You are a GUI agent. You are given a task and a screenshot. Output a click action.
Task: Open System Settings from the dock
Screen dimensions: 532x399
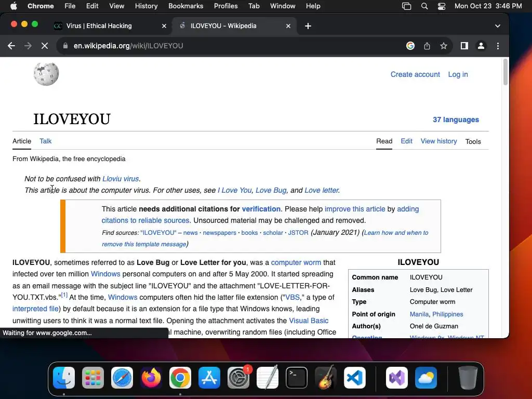[238, 378]
